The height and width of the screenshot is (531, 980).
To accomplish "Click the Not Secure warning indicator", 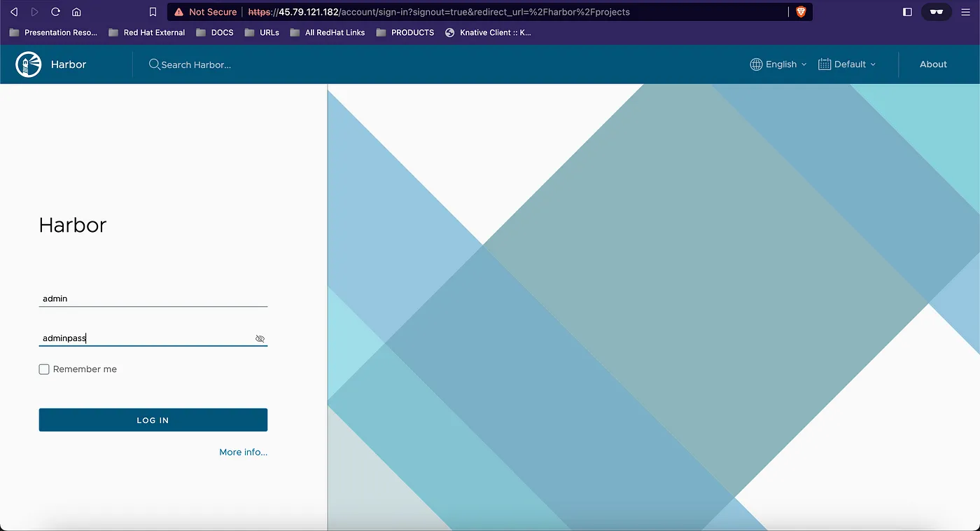I will (x=206, y=12).
